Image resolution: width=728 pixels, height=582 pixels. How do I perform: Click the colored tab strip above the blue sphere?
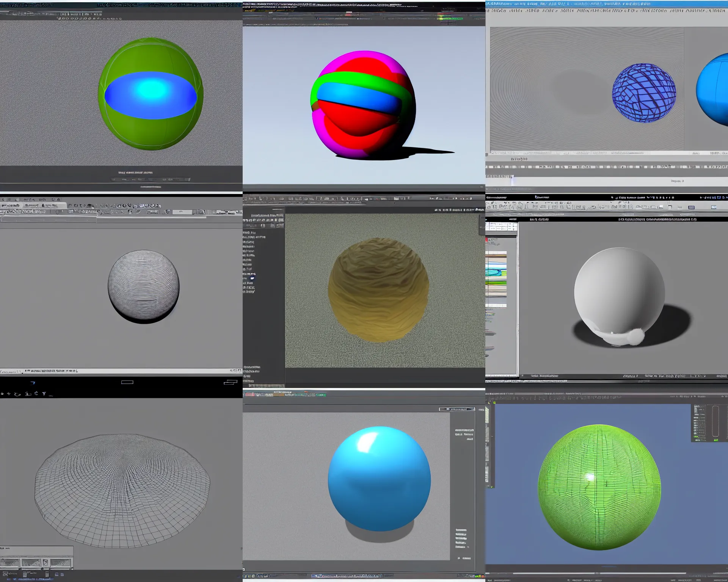tap(284, 395)
